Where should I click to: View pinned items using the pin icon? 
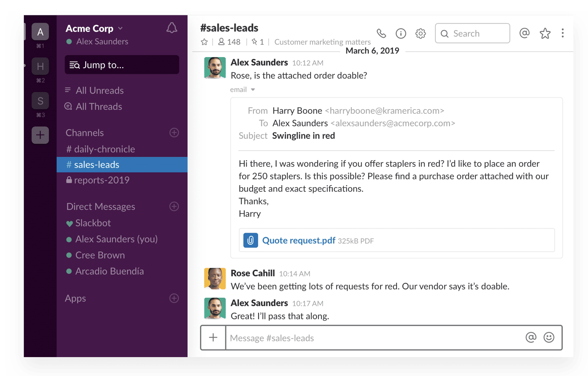(x=257, y=42)
